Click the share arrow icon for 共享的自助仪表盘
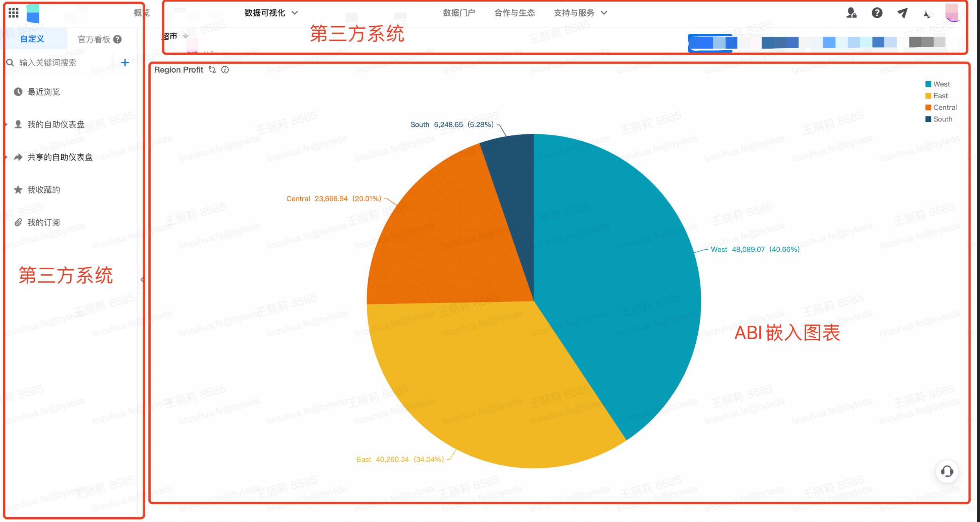This screenshot has width=980, height=522. click(x=18, y=157)
